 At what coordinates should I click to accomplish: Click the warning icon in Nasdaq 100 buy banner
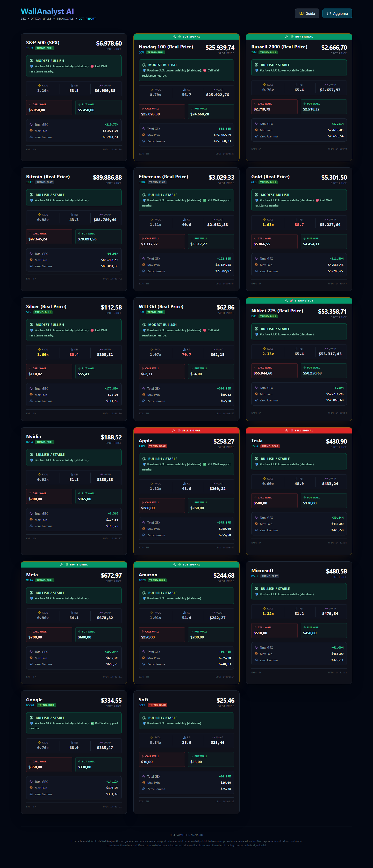click(174, 37)
